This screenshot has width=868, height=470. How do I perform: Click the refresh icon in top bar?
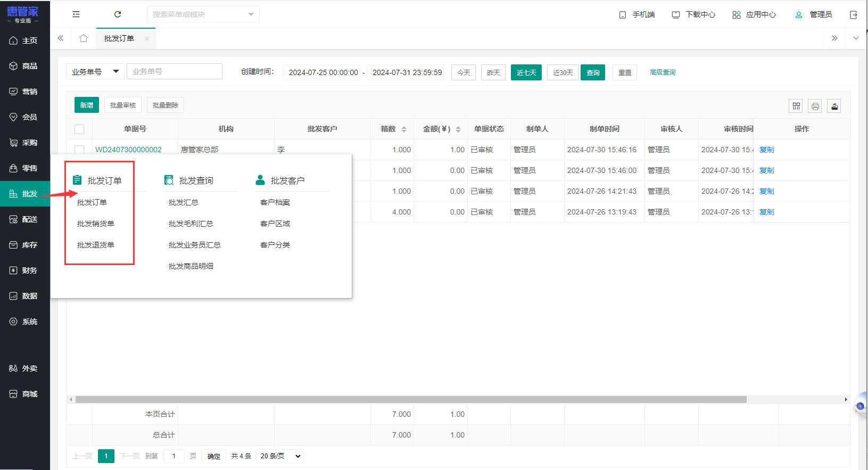coord(118,14)
